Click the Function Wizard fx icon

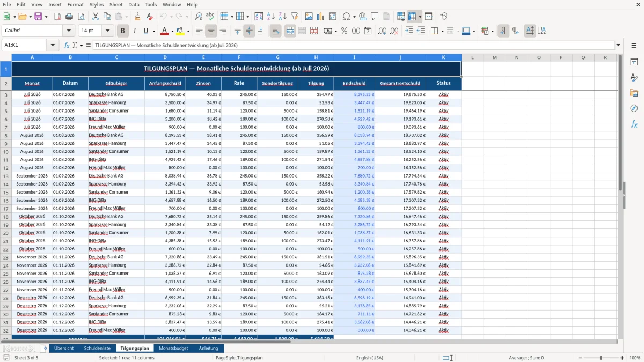pyautogui.click(x=67, y=45)
